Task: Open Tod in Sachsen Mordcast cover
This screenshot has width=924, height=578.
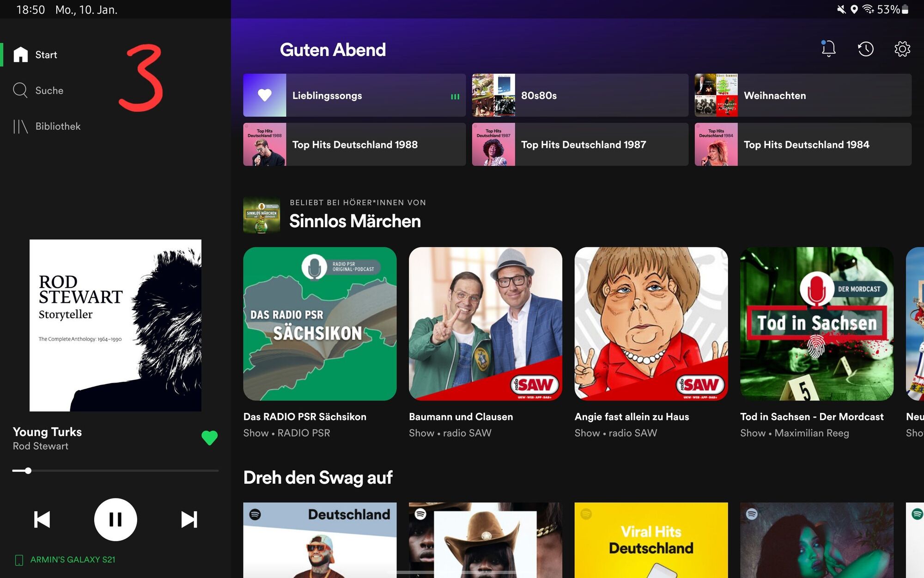Action: click(817, 324)
